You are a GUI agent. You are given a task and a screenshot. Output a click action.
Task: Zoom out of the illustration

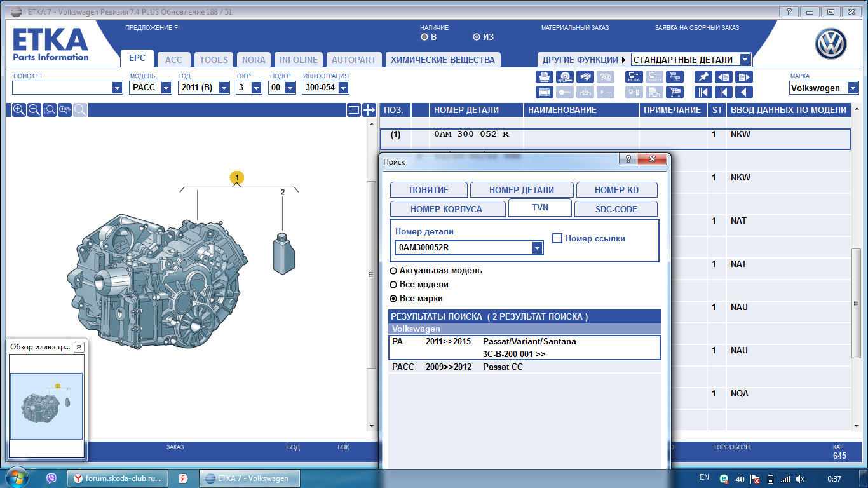click(34, 110)
